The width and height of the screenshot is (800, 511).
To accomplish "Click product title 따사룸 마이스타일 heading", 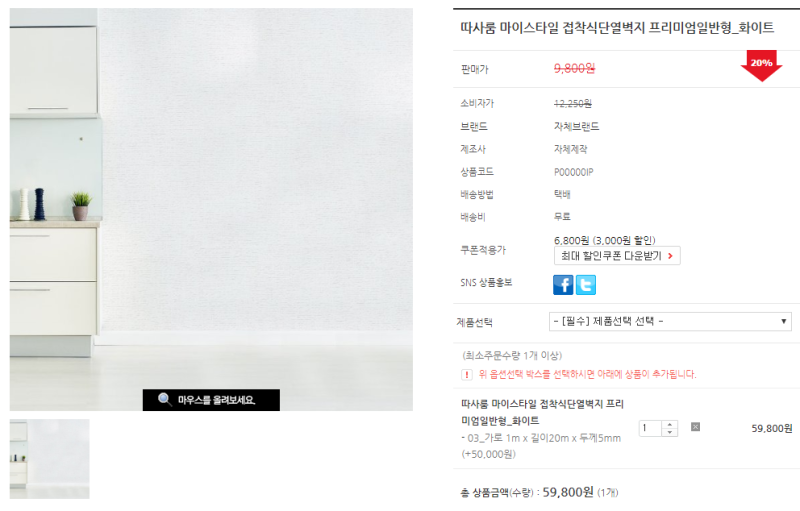I will tap(617, 28).
